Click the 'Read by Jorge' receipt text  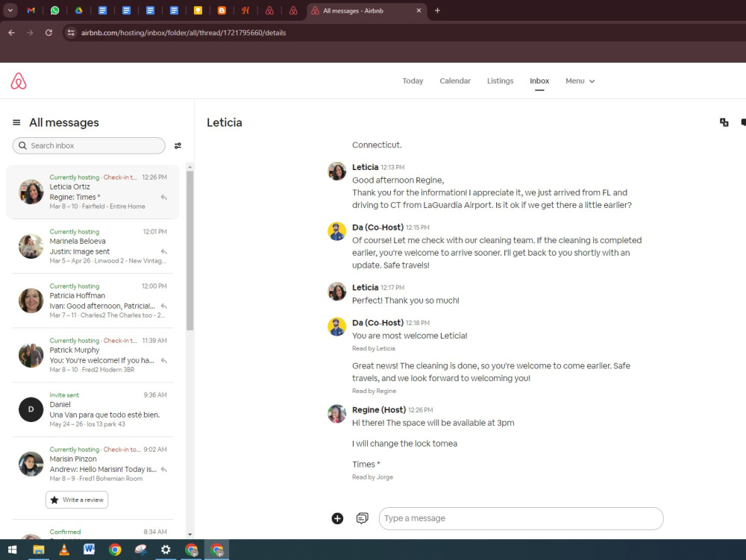click(x=372, y=477)
